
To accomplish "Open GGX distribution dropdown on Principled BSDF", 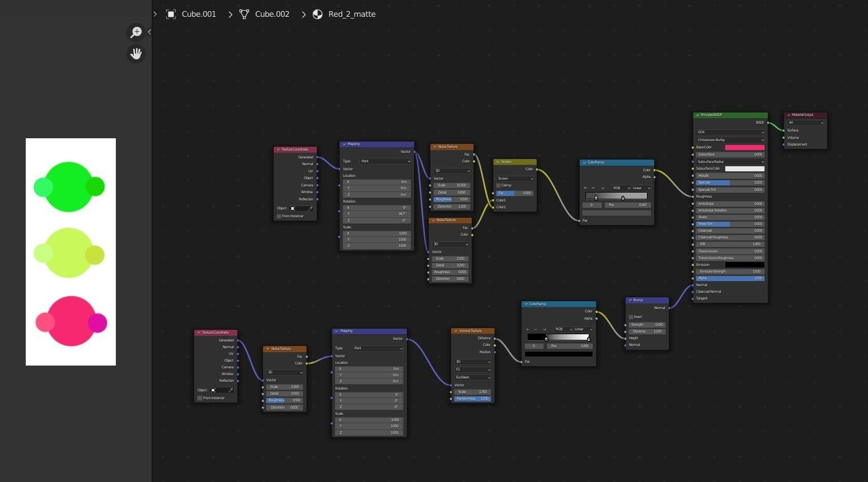I will click(x=730, y=133).
